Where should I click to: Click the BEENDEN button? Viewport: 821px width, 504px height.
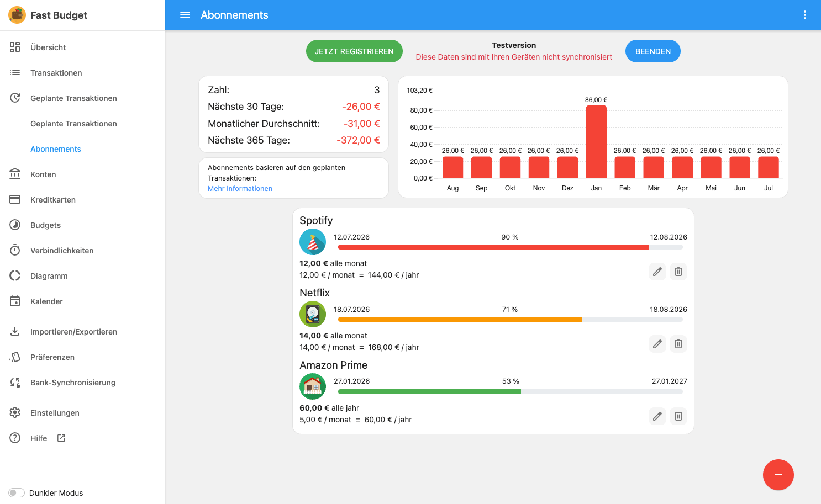click(x=653, y=51)
